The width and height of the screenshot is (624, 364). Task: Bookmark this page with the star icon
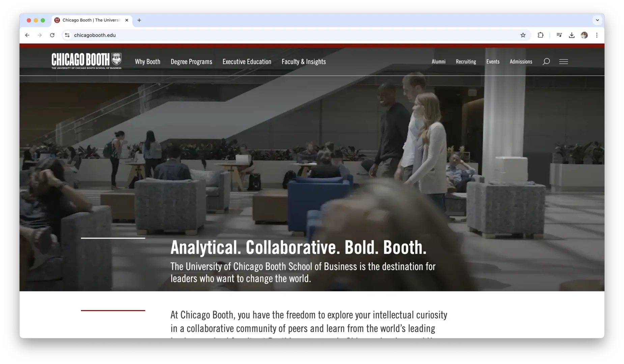[523, 35]
